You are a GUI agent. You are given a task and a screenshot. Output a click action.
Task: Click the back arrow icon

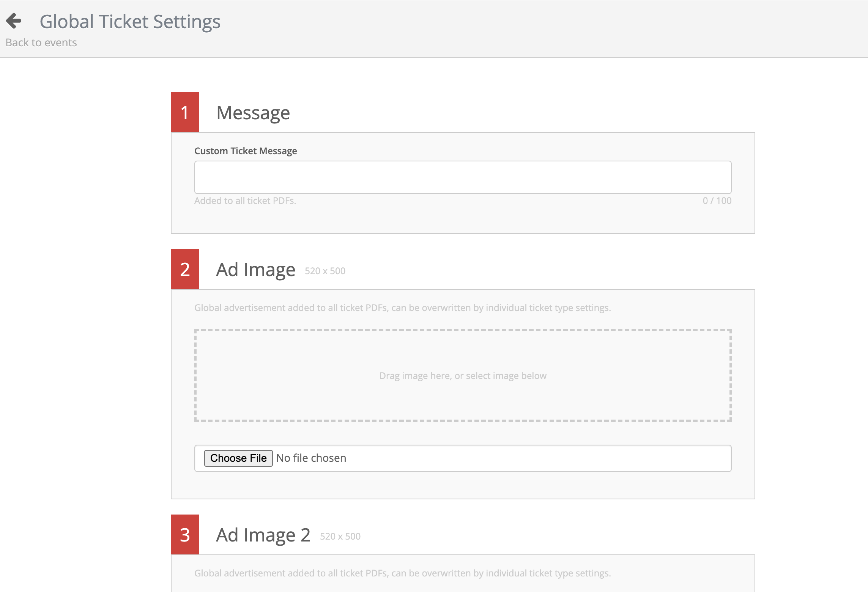(x=14, y=21)
